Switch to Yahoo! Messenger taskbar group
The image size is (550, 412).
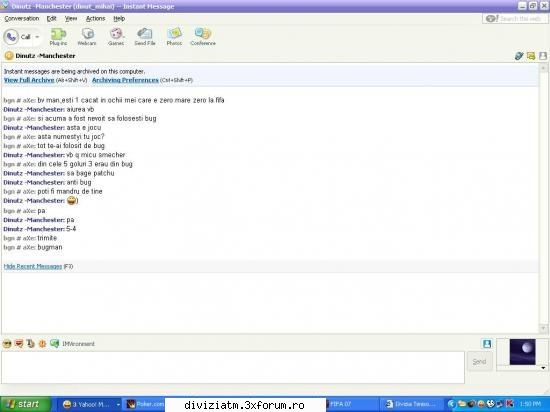86,404
